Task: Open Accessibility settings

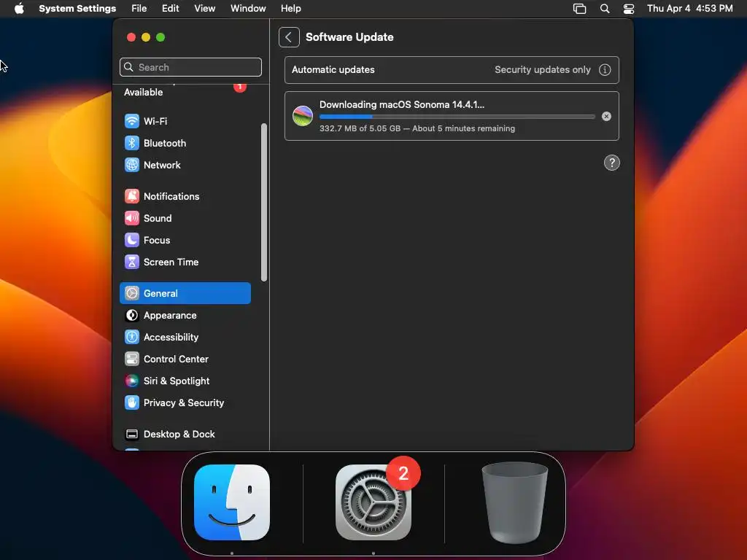Action: click(185, 337)
